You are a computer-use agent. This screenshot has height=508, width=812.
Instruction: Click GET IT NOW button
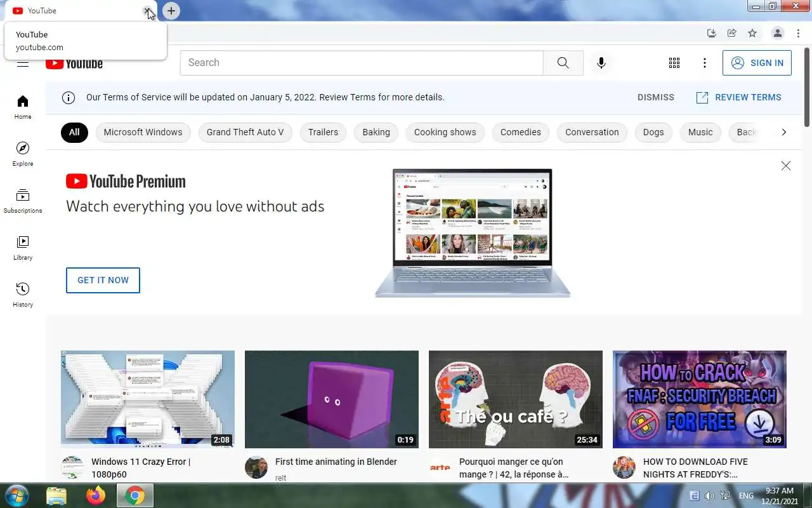pos(103,280)
